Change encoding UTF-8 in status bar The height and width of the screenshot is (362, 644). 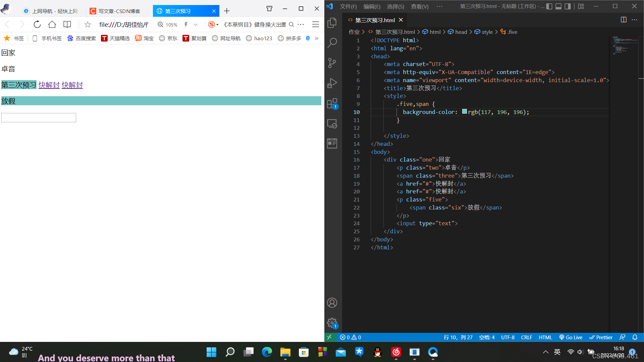[507, 337]
